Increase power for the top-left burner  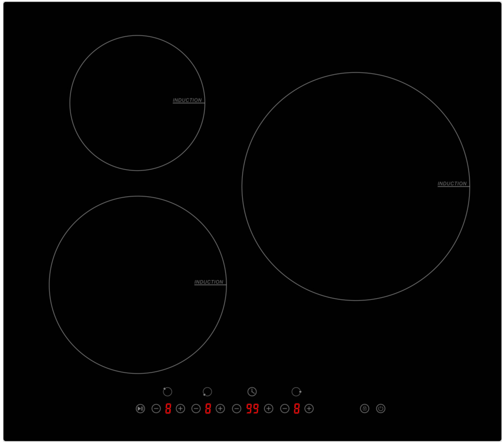point(180,409)
